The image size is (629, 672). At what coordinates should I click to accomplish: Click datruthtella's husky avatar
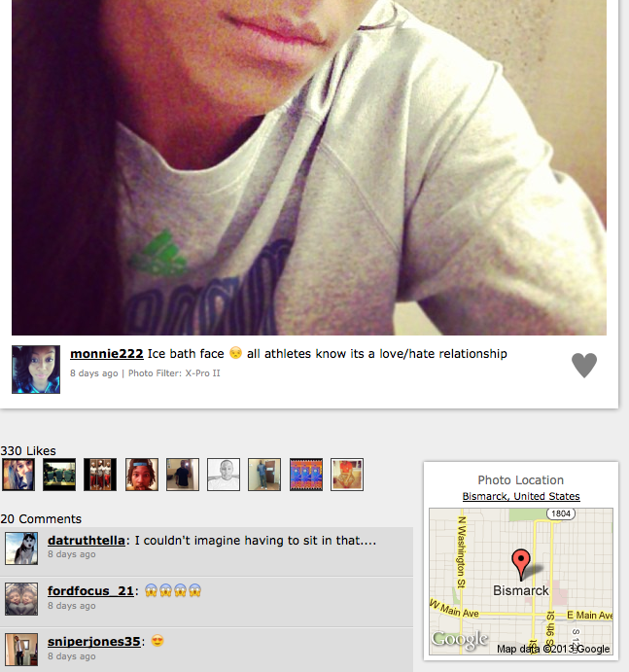(21, 548)
